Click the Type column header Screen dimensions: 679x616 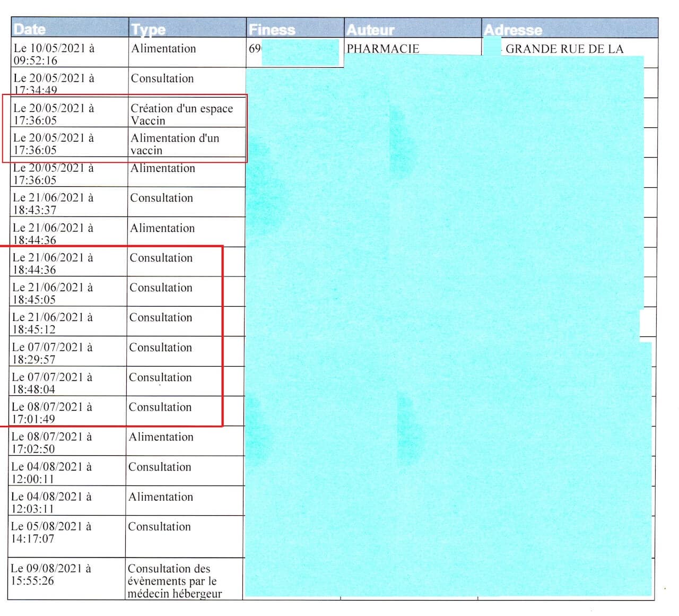pos(149,30)
